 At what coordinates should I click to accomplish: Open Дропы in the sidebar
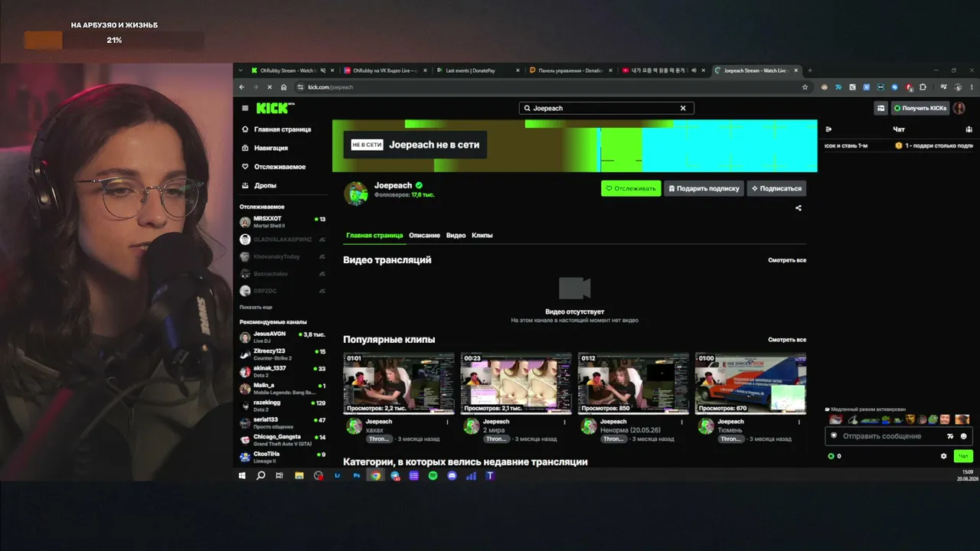click(259, 185)
